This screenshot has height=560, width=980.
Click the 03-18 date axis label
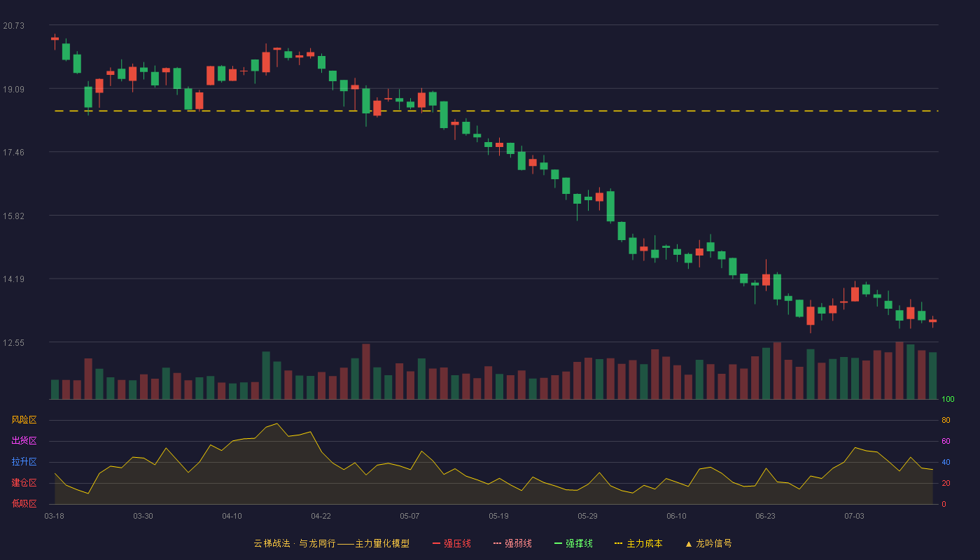pyautogui.click(x=54, y=516)
